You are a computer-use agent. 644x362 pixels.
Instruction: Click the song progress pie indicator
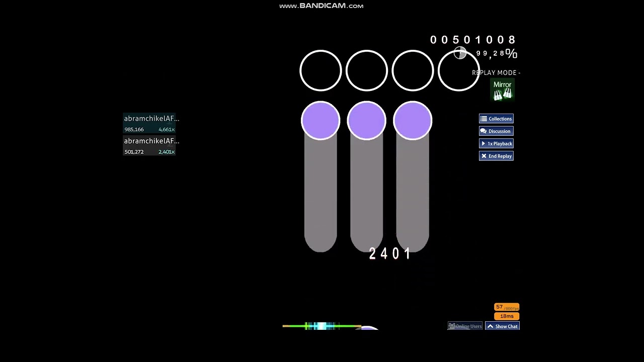click(x=460, y=53)
